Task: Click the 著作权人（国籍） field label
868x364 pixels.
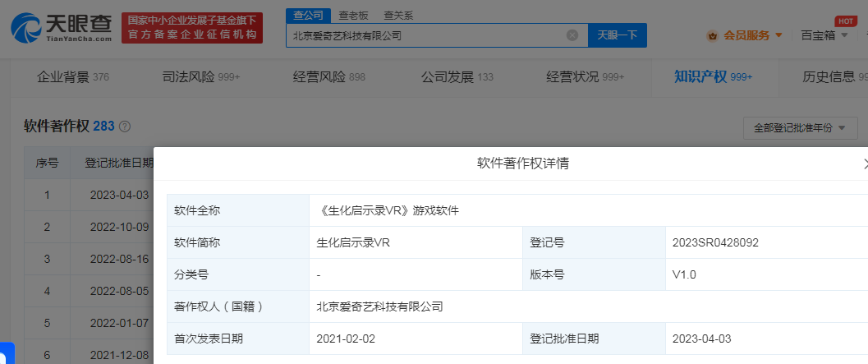Action: [218, 306]
